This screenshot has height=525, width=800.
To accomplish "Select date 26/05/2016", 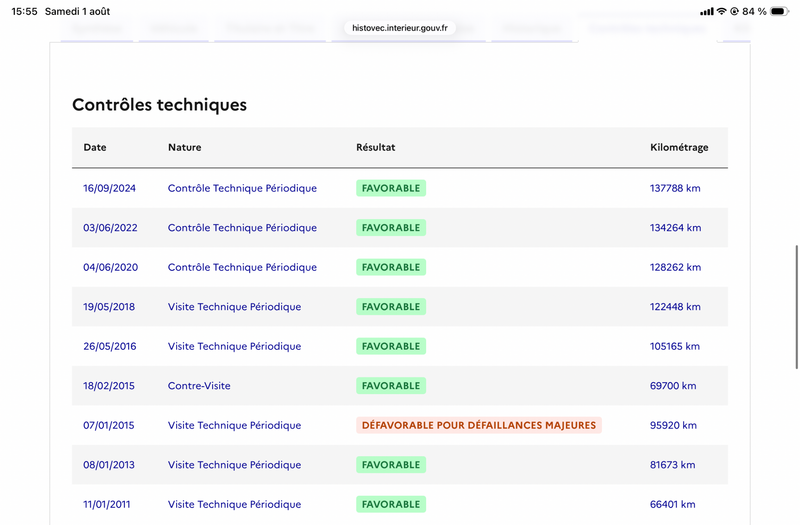I will click(x=110, y=346).
